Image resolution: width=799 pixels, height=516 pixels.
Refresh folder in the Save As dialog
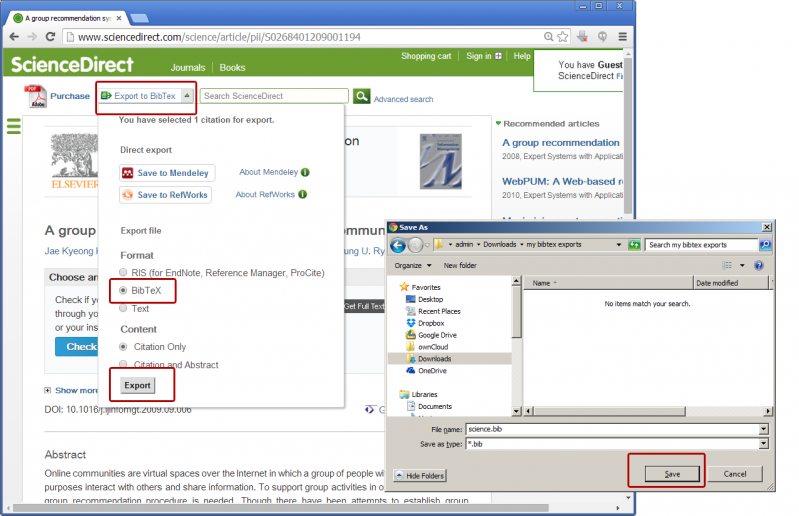click(x=634, y=245)
